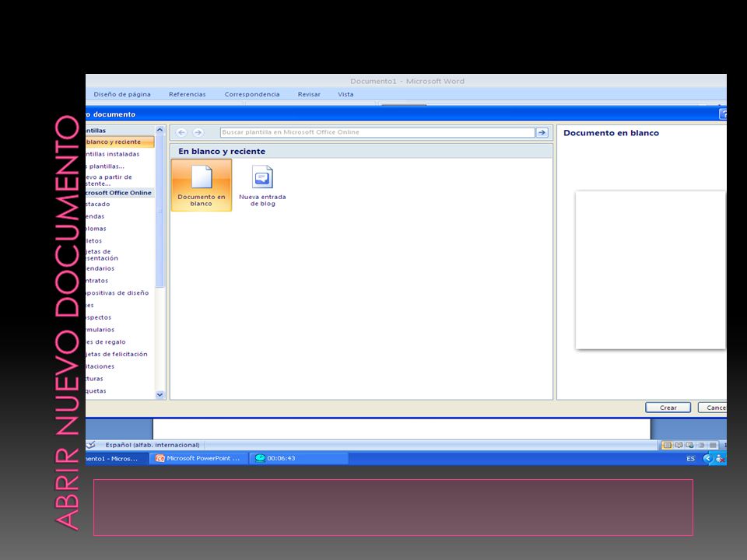The width and height of the screenshot is (747, 560).
Task: Click 'Español (alfab. internacional)' language indicator
Action: click(153, 445)
